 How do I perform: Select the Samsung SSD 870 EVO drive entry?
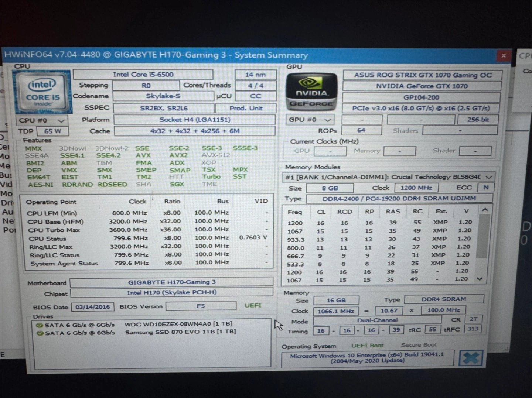[180, 332]
